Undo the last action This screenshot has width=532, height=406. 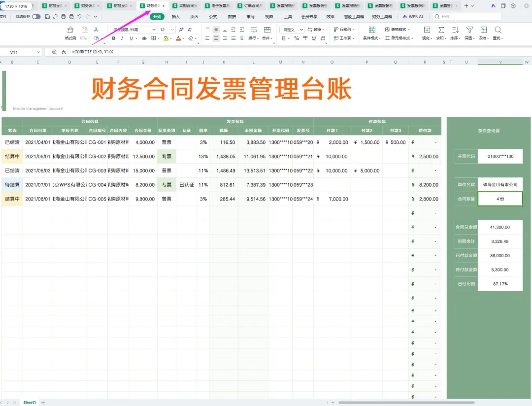(x=79, y=16)
